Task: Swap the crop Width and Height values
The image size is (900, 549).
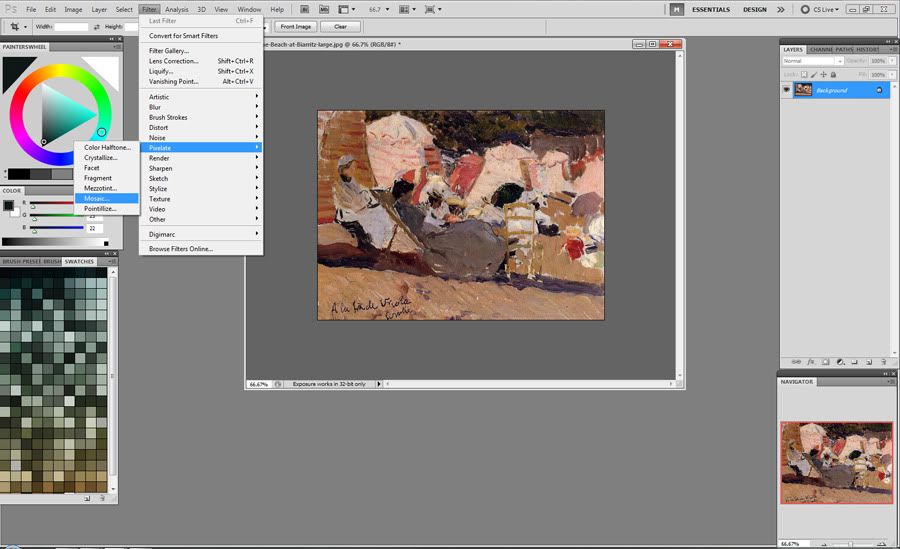Action: coord(96,26)
